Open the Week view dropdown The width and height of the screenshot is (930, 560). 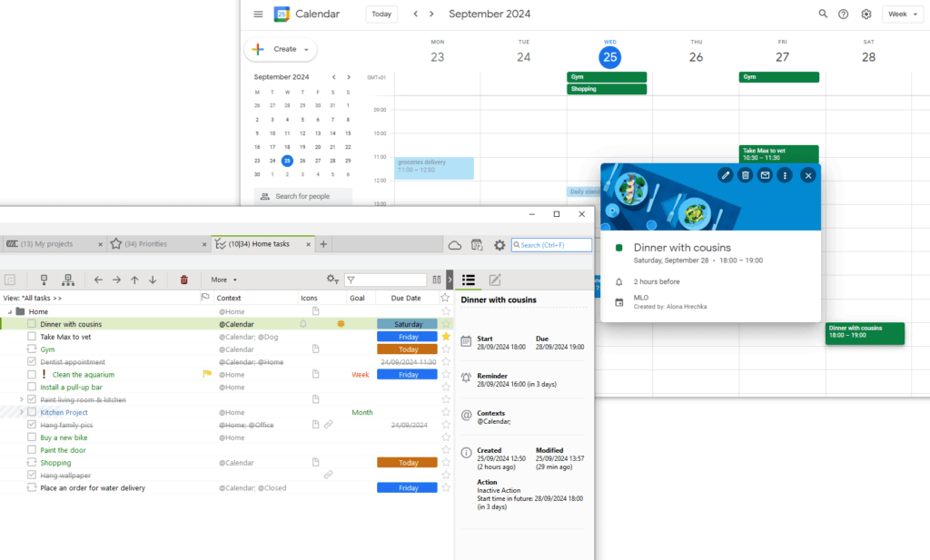tap(901, 15)
